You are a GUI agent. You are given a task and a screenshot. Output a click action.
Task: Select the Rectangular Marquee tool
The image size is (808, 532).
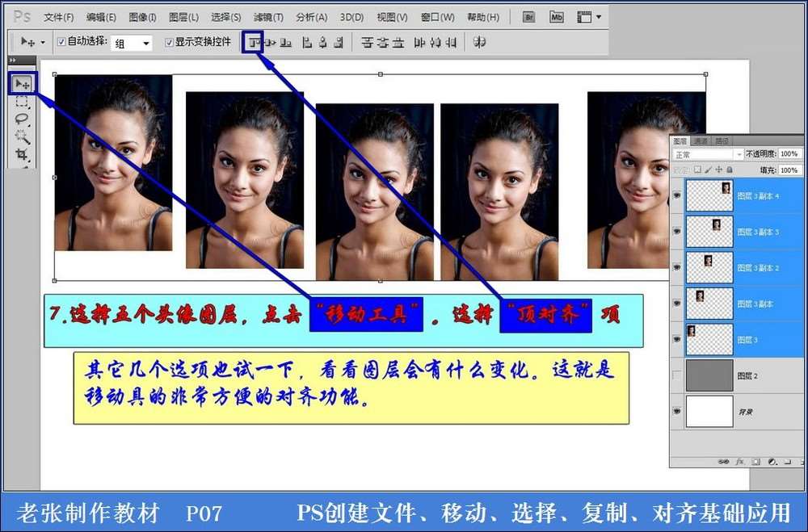(x=22, y=102)
